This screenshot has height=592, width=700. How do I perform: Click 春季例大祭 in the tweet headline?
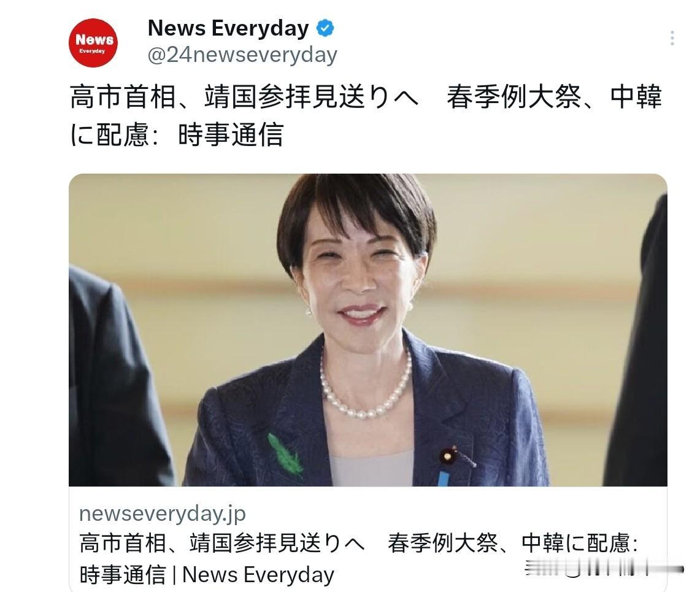pos(514,97)
